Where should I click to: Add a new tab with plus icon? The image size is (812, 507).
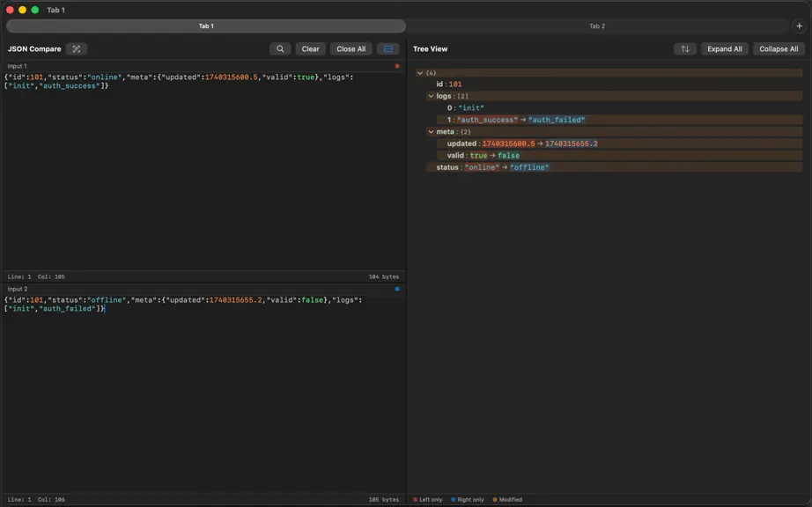(799, 26)
